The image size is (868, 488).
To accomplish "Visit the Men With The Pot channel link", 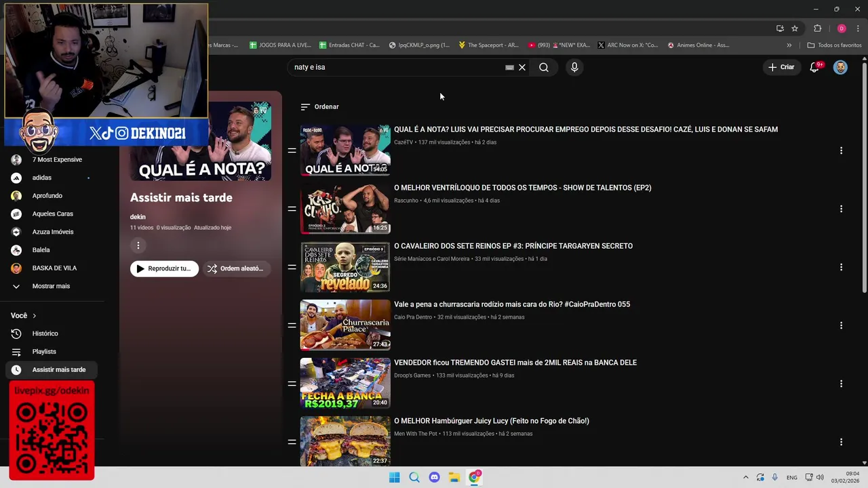I will pyautogui.click(x=416, y=434).
